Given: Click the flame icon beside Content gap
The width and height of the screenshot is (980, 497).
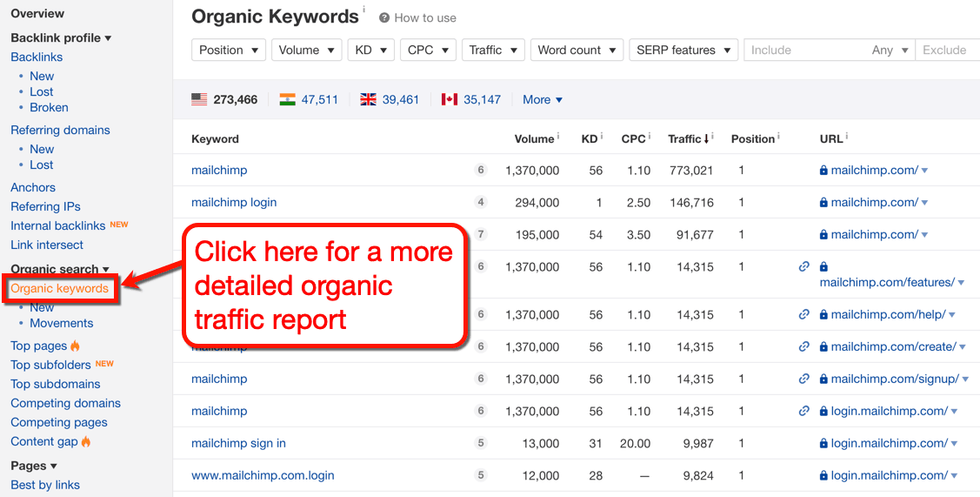Looking at the screenshot, I should (x=85, y=441).
